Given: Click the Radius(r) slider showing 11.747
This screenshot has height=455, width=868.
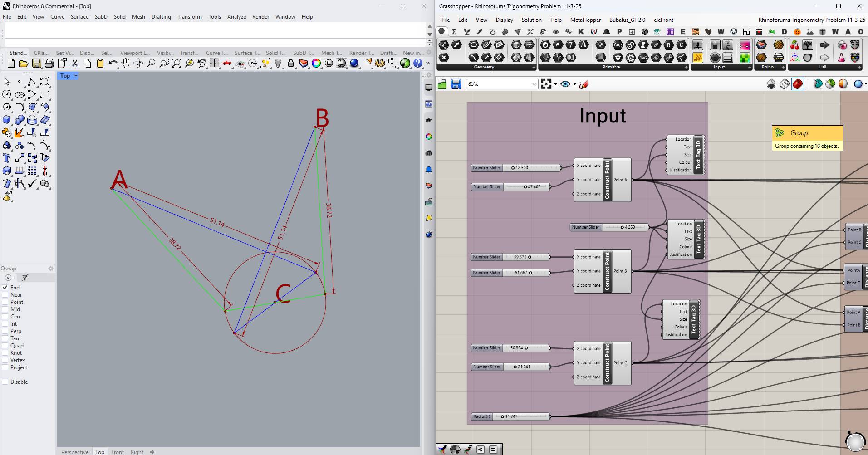Looking at the screenshot, I should (x=511, y=416).
